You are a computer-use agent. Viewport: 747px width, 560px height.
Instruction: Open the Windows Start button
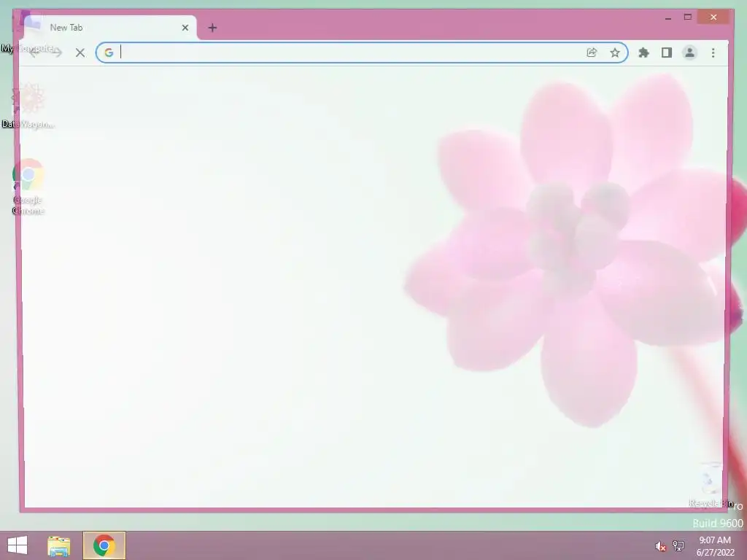click(x=18, y=545)
